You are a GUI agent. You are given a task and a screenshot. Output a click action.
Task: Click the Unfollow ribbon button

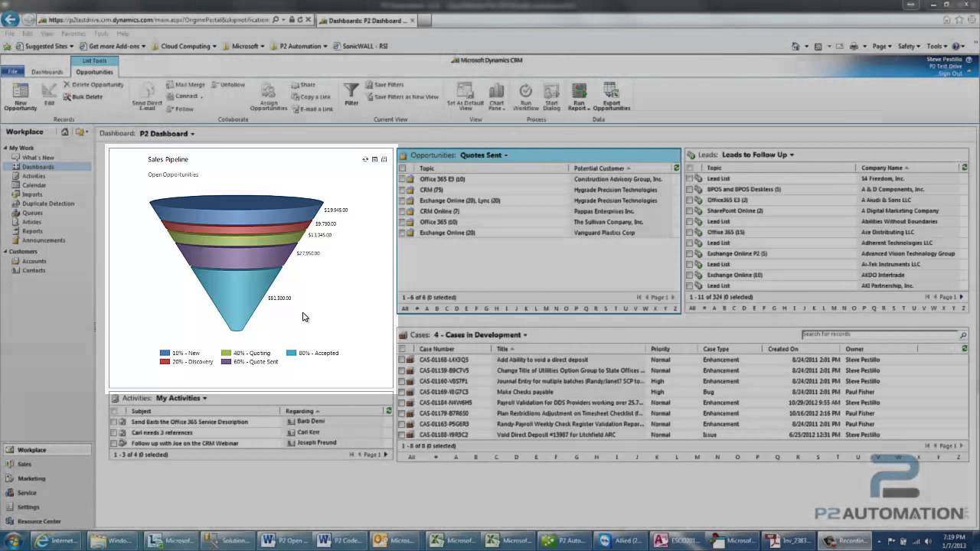pyautogui.click(x=228, y=85)
